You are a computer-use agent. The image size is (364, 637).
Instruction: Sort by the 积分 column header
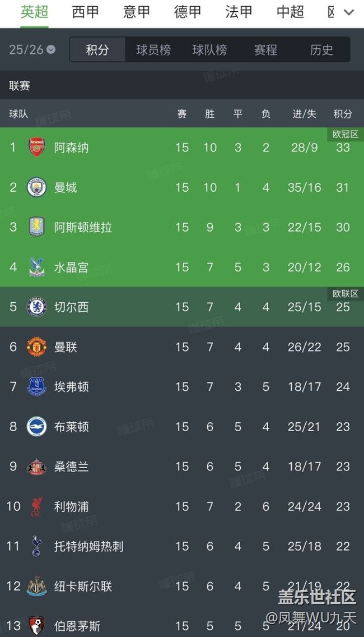coord(343,114)
